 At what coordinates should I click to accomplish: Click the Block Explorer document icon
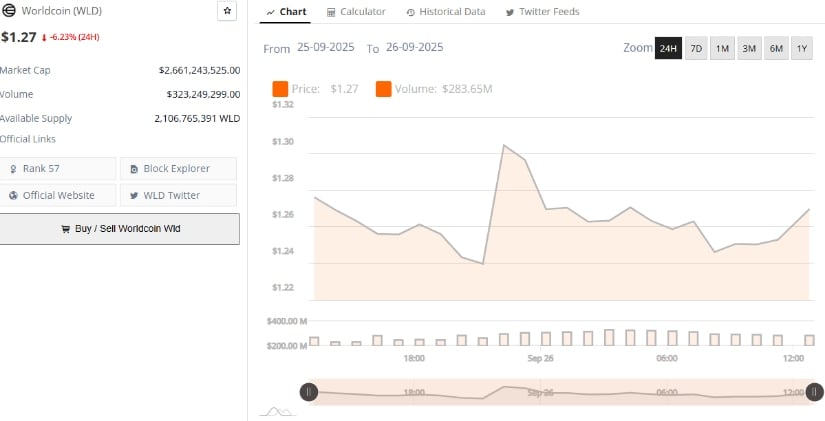(134, 169)
